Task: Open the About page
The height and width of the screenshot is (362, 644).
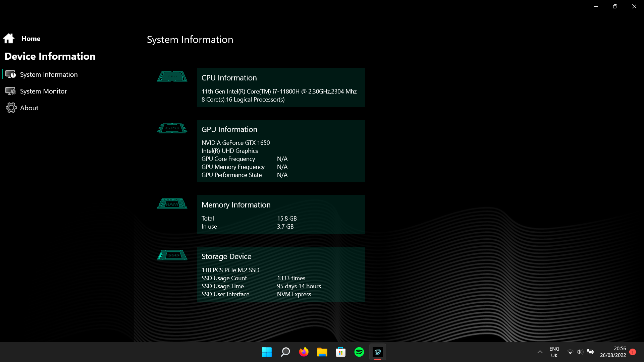Action: (29, 108)
